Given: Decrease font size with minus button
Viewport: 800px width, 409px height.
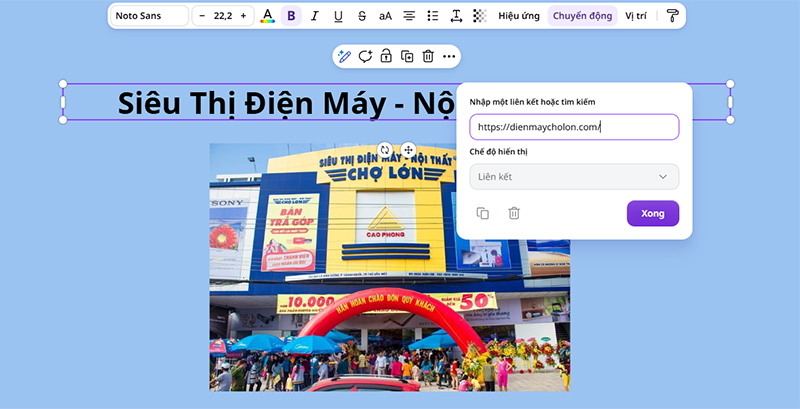Looking at the screenshot, I should pyautogui.click(x=202, y=16).
